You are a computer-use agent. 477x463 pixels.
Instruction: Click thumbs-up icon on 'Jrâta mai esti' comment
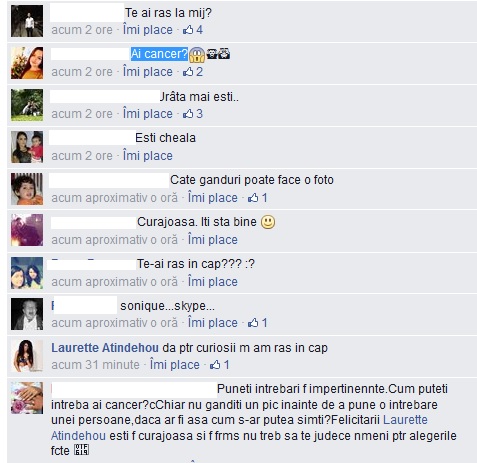pos(188,114)
